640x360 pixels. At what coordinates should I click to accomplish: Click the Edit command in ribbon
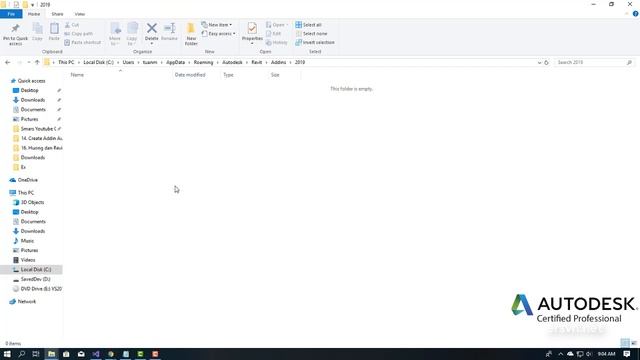[273, 33]
